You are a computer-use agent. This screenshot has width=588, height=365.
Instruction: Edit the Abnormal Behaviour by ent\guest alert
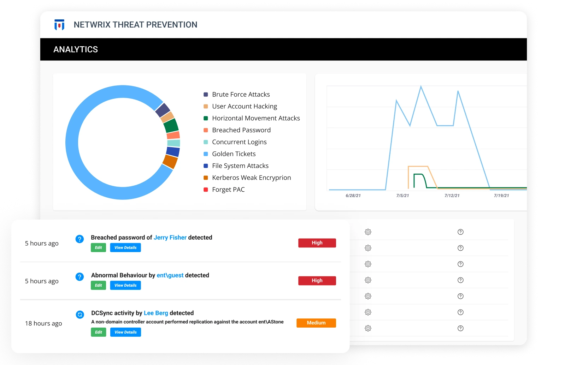(x=98, y=286)
